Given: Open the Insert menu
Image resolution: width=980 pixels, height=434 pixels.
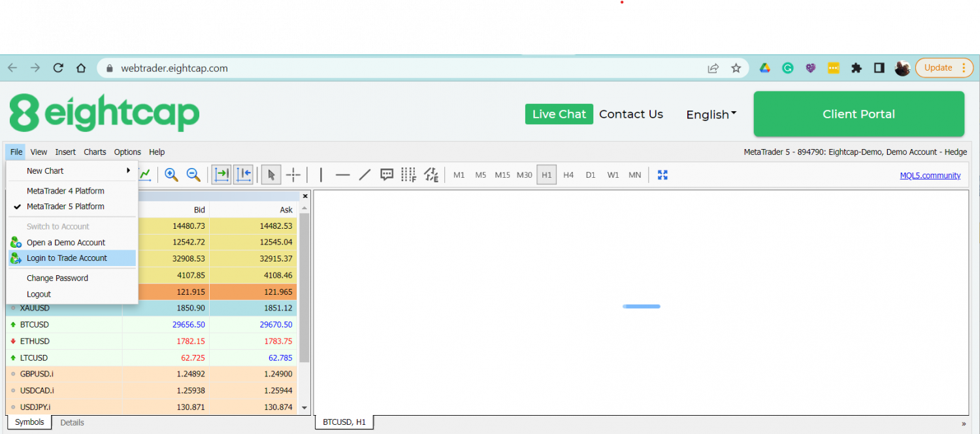Looking at the screenshot, I should [x=65, y=152].
